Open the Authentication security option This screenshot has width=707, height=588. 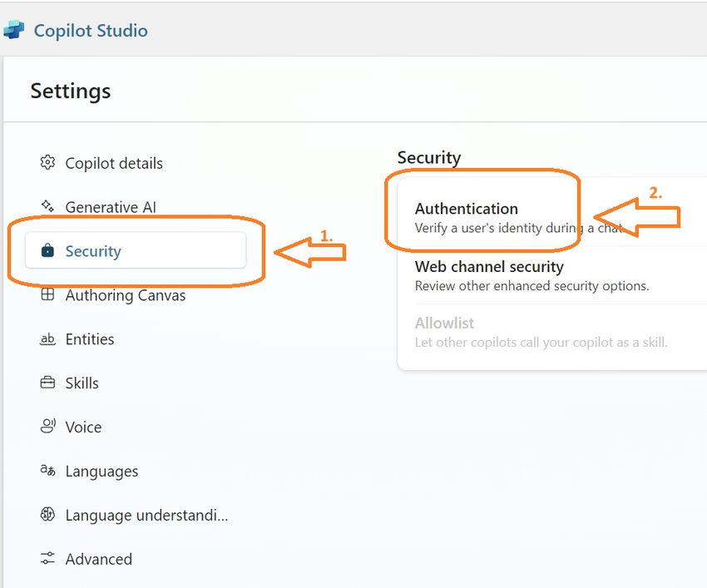pyautogui.click(x=467, y=209)
